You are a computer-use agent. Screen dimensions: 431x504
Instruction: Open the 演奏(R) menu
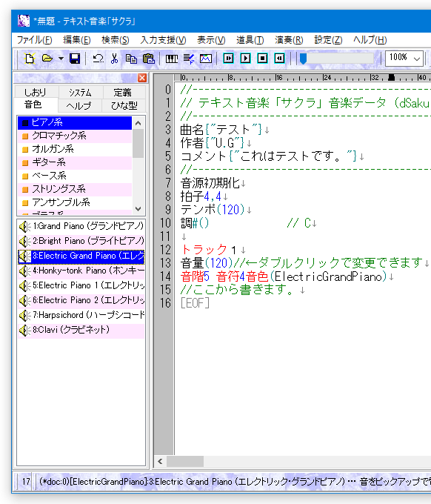coord(289,40)
